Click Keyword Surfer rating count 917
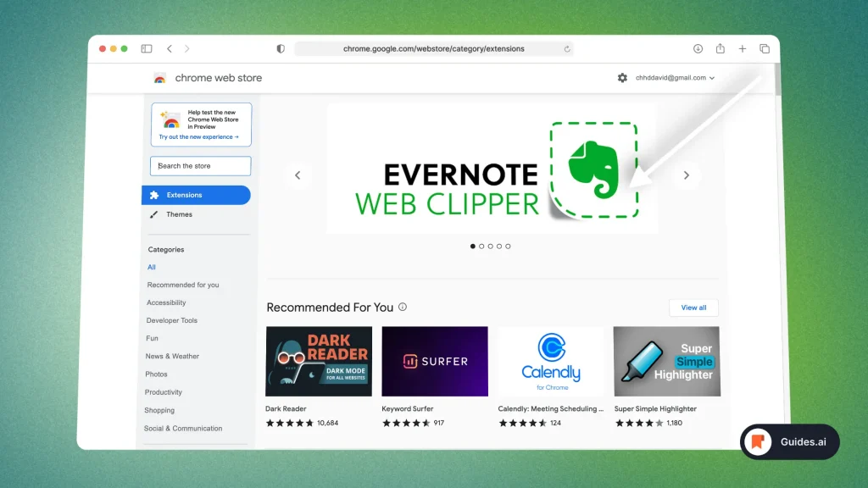The width and height of the screenshot is (868, 488). tap(439, 423)
